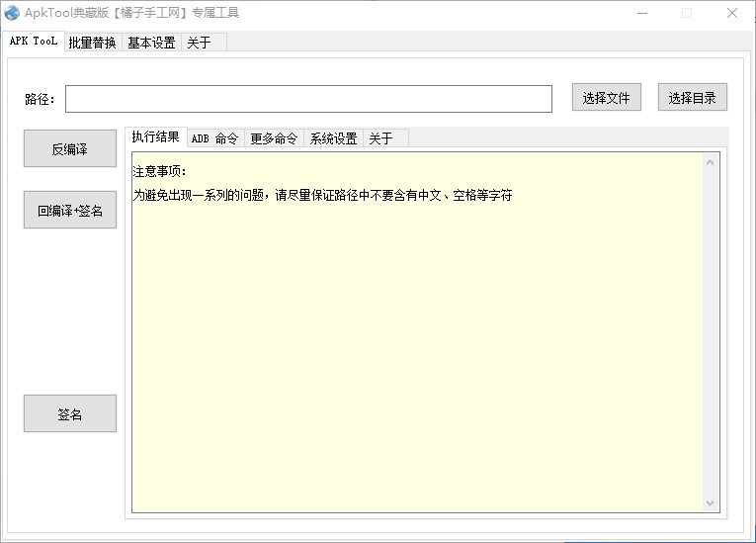Open the 批量替换 tab
Screen dimensions: 756x543
click(93, 43)
